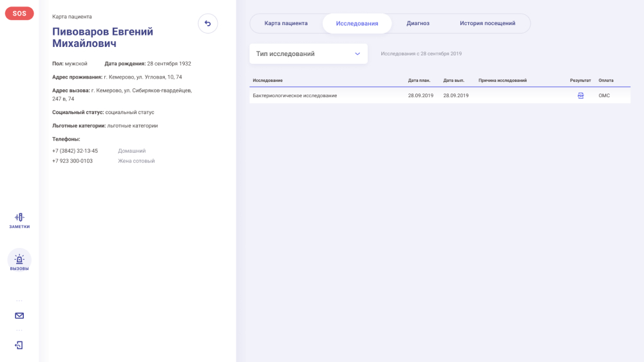Click the logout exit icon
This screenshot has height=362, width=644.
coord(19,345)
